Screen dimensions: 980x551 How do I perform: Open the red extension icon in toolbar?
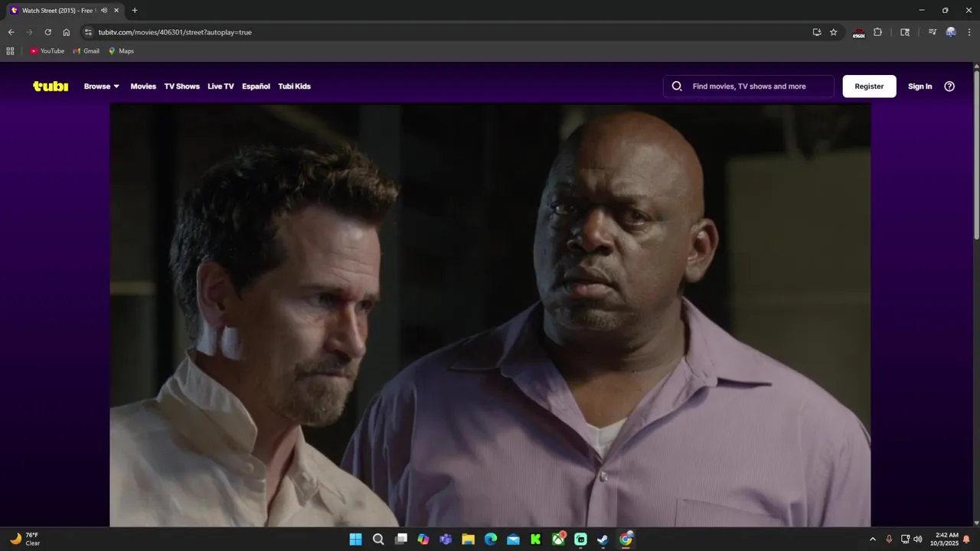[858, 33]
